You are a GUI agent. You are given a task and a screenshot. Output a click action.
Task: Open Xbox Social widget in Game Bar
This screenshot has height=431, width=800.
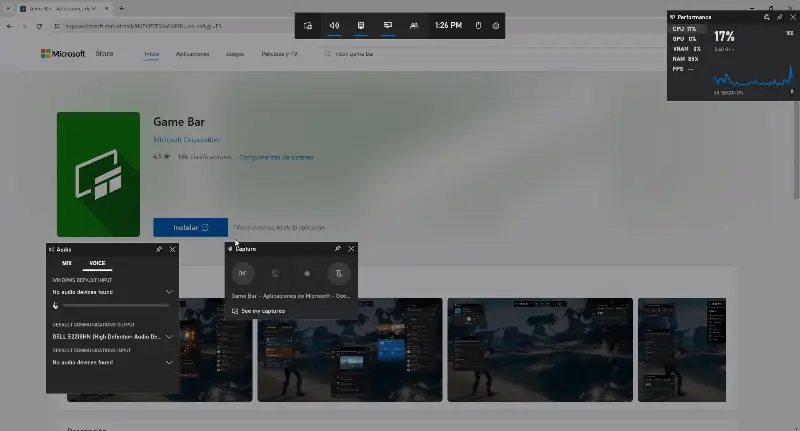[x=414, y=26]
